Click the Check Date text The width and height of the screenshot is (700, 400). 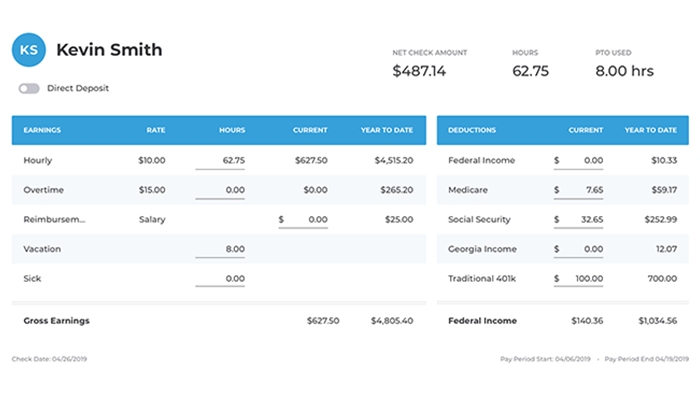(49, 358)
